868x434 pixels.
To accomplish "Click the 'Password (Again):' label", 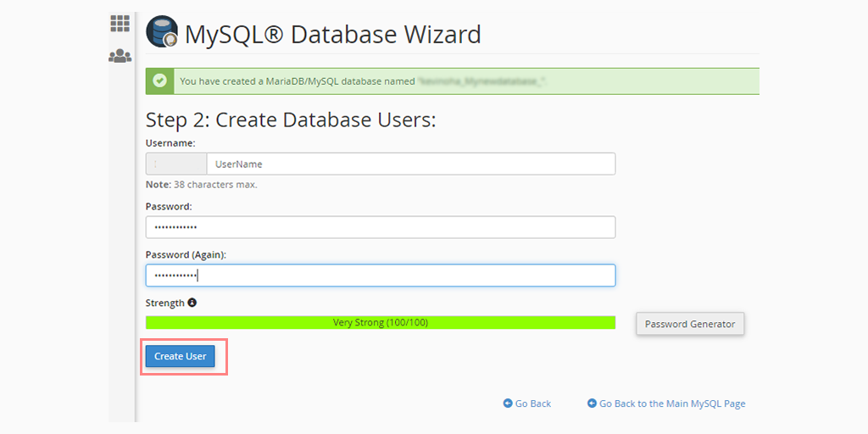I will click(x=186, y=254).
